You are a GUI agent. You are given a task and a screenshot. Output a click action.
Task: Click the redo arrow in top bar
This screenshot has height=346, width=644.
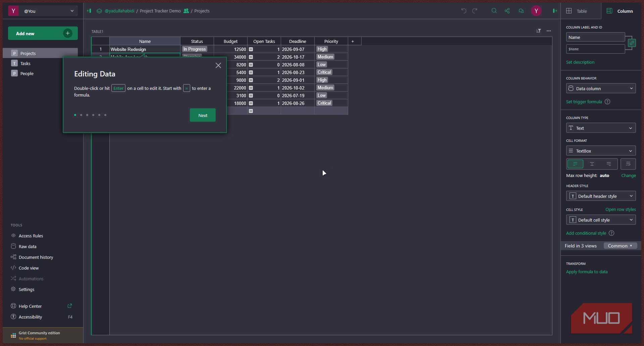475,11
